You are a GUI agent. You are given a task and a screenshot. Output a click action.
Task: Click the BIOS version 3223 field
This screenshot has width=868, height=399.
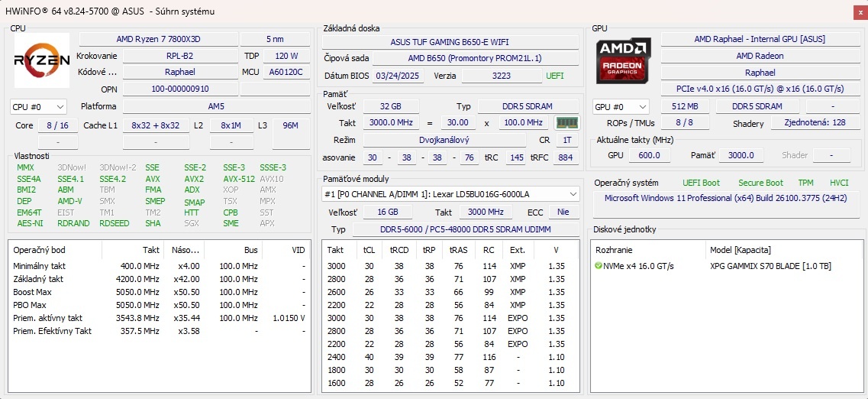(501, 76)
